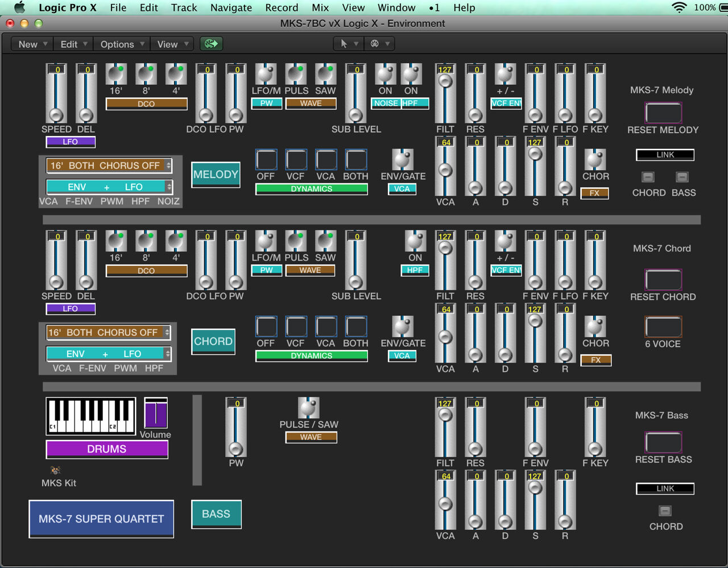
Task: Adjust the drums Volume fader
Action: [155, 413]
